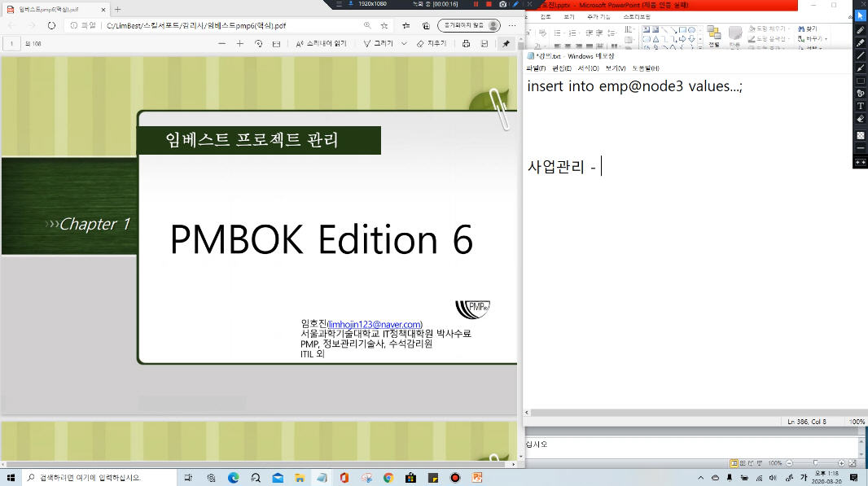Click the Edge profile sync button
868x486 pixels.
click(x=469, y=25)
